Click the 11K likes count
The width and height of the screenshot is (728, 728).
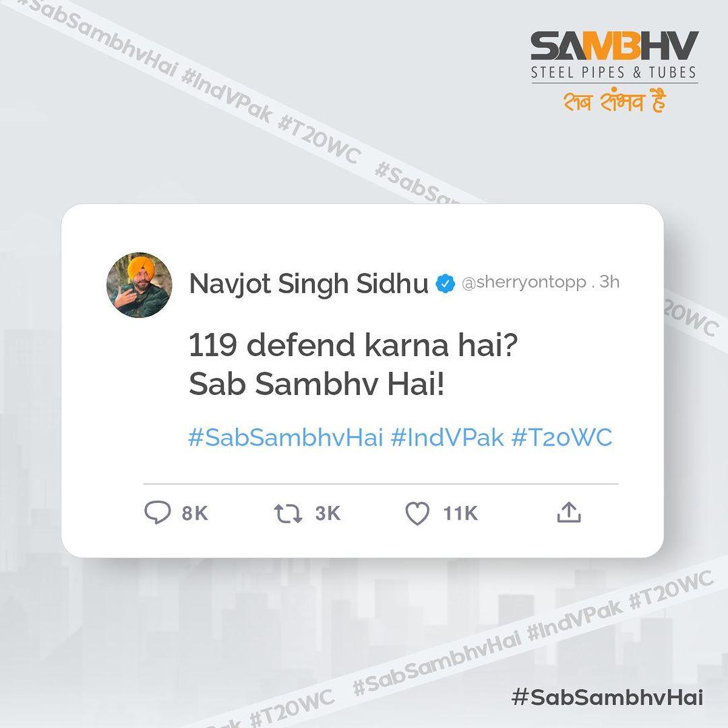click(460, 514)
